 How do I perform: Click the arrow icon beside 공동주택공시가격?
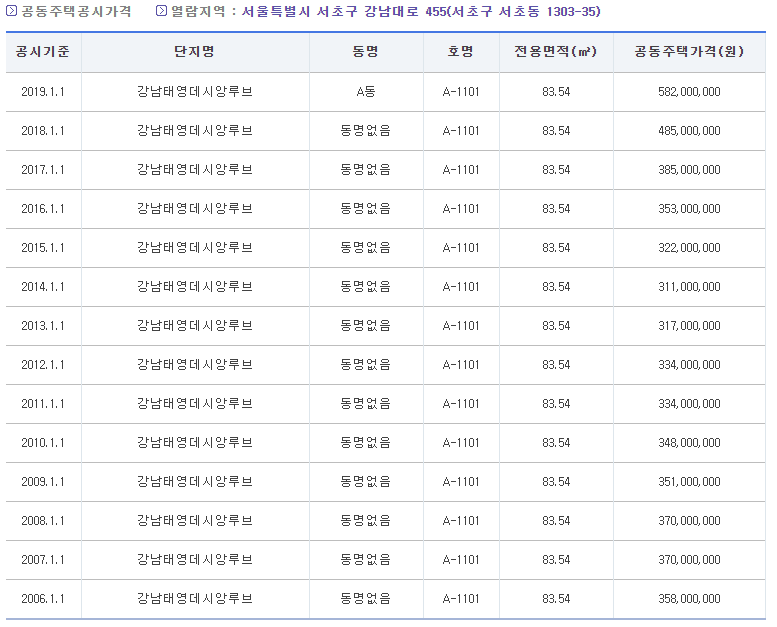(x=11, y=11)
